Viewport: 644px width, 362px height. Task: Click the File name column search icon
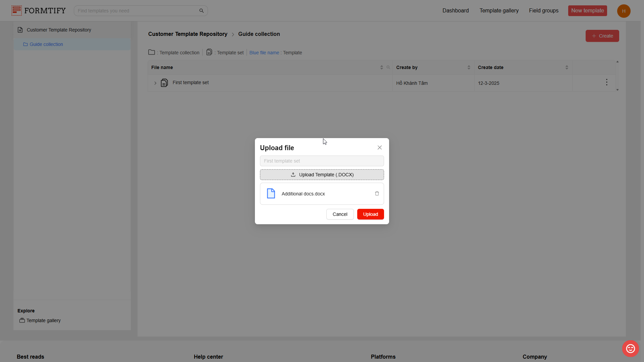coord(388,67)
